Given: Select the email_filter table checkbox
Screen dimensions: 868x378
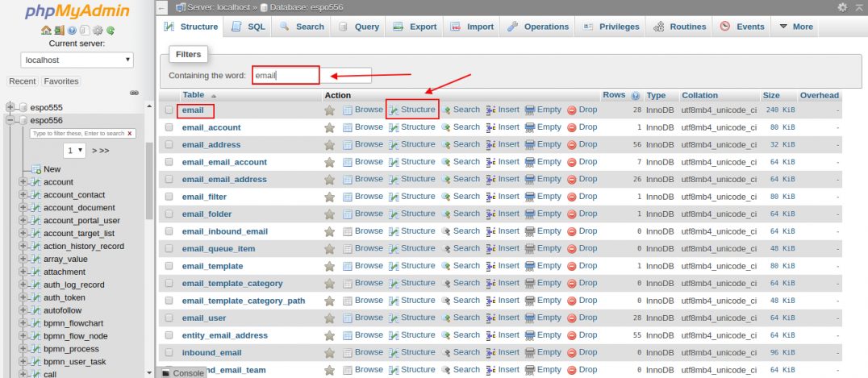Looking at the screenshot, I should pos(169,197).
